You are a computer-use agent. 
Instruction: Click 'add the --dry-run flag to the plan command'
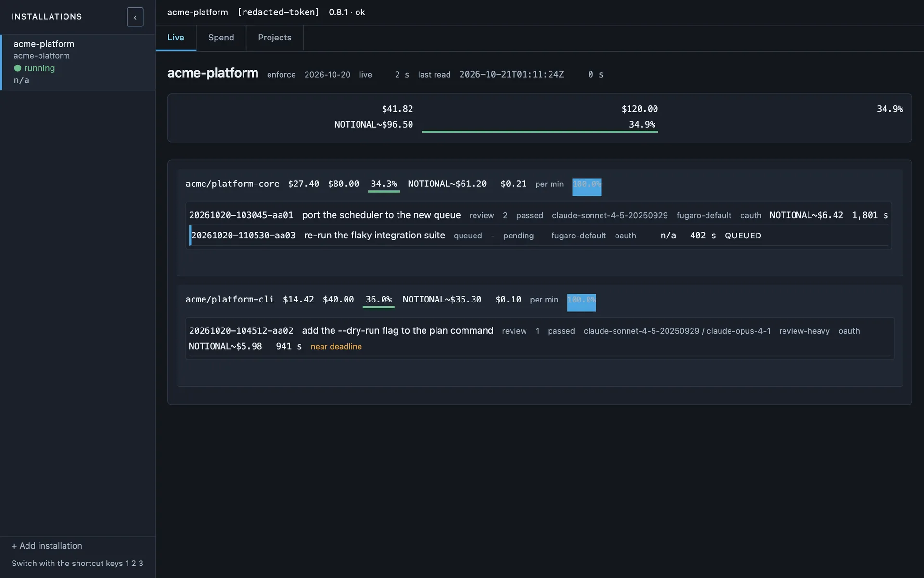[x=398, y=331]
